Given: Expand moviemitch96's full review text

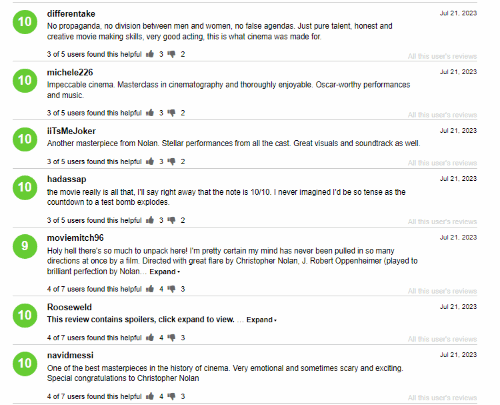Looking at the screenshot, I should 164,272.
